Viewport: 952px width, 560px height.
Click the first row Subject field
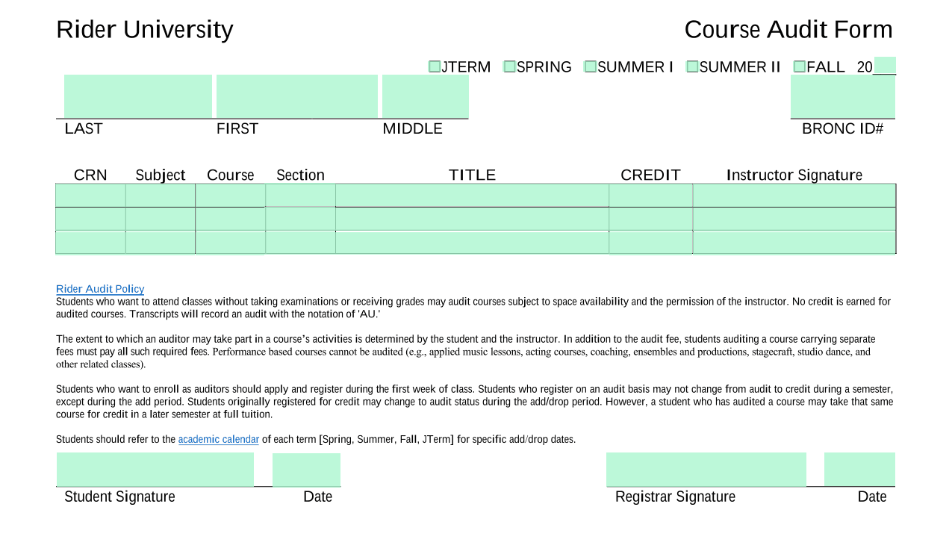click(x=161, y=196)
